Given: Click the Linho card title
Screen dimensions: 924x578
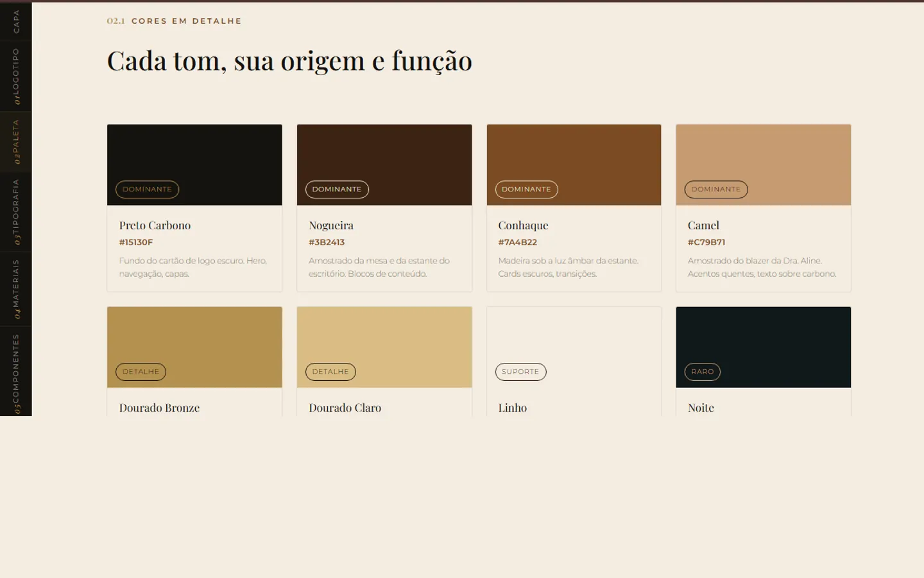Looking at the screenshot, I should click(512, 408).
